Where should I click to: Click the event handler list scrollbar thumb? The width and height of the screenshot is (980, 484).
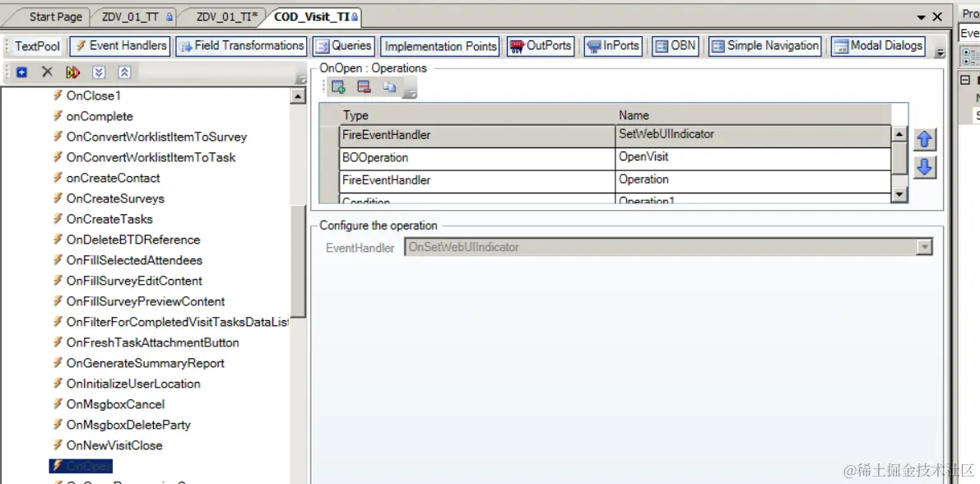point(298,260)
